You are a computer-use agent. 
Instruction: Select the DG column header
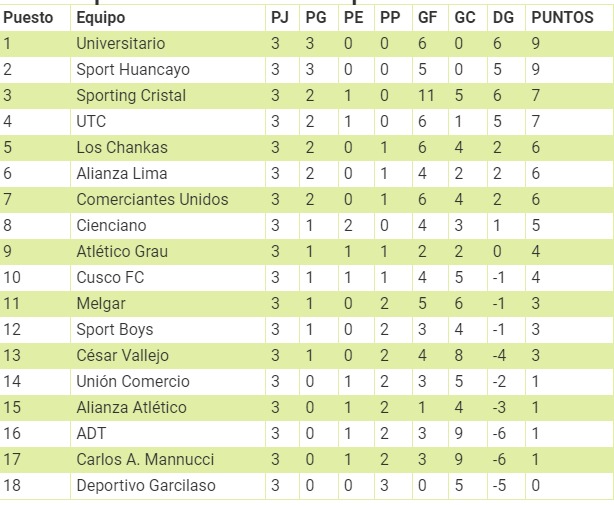click(x=502, y=18)
